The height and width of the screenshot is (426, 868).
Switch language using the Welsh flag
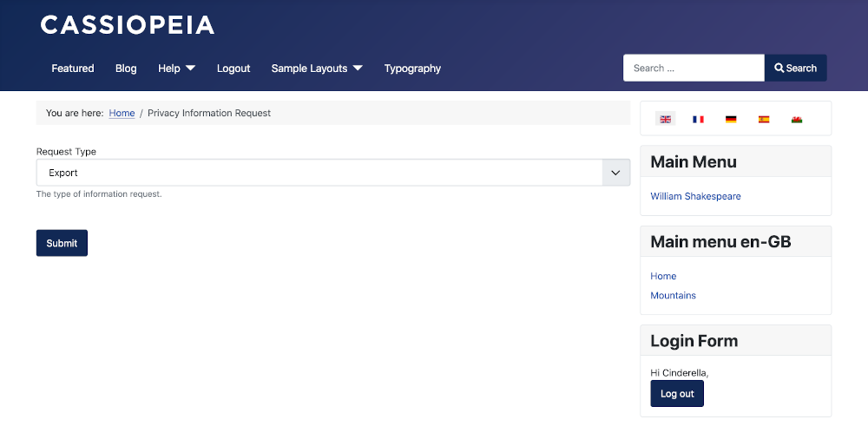pos(797,119)
